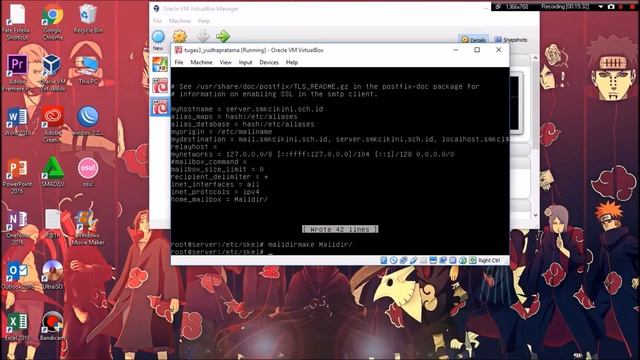Select the OneNote 2016 desktop icon

(x=17, y=227)
